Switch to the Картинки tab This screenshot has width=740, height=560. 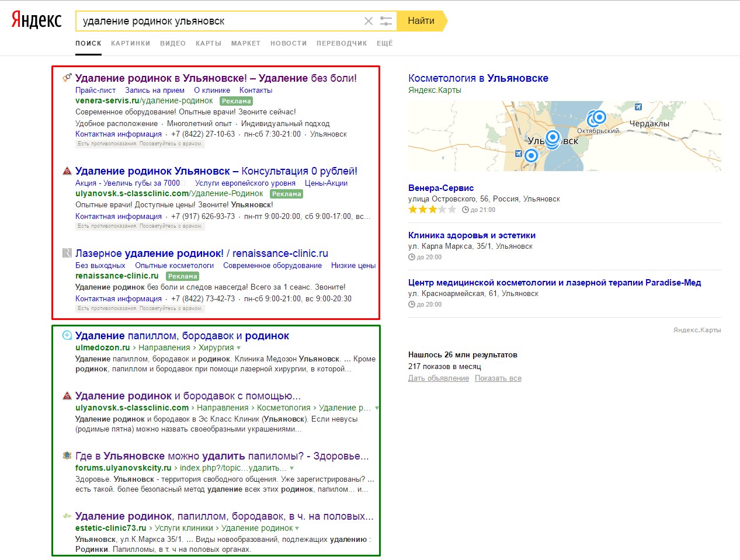pos(131,43)
